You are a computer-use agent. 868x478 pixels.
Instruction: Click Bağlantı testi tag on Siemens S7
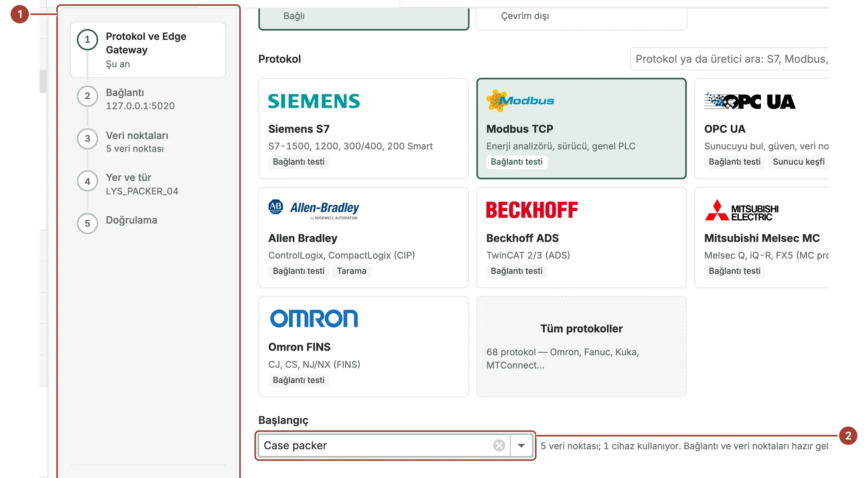pos(298,162)
